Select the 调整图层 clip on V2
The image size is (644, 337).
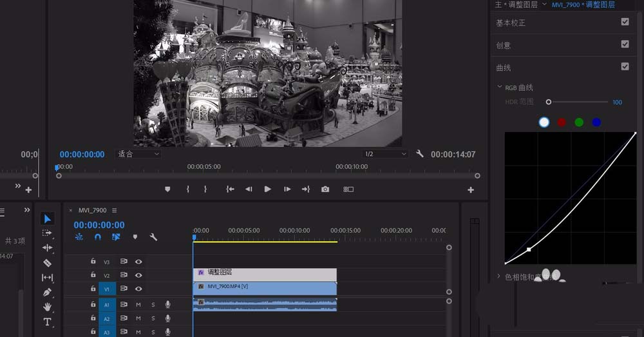(265, 274)
